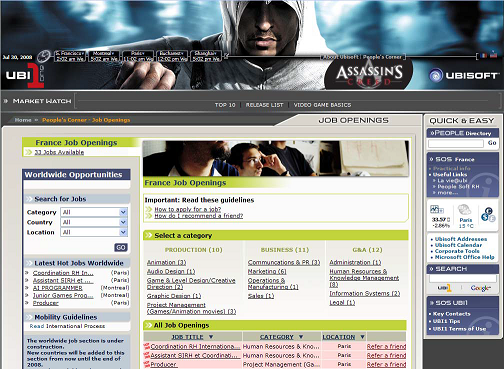The image size is (504, 369).
Task: Open Sales (1) category
Action: (x=261, y=296)
